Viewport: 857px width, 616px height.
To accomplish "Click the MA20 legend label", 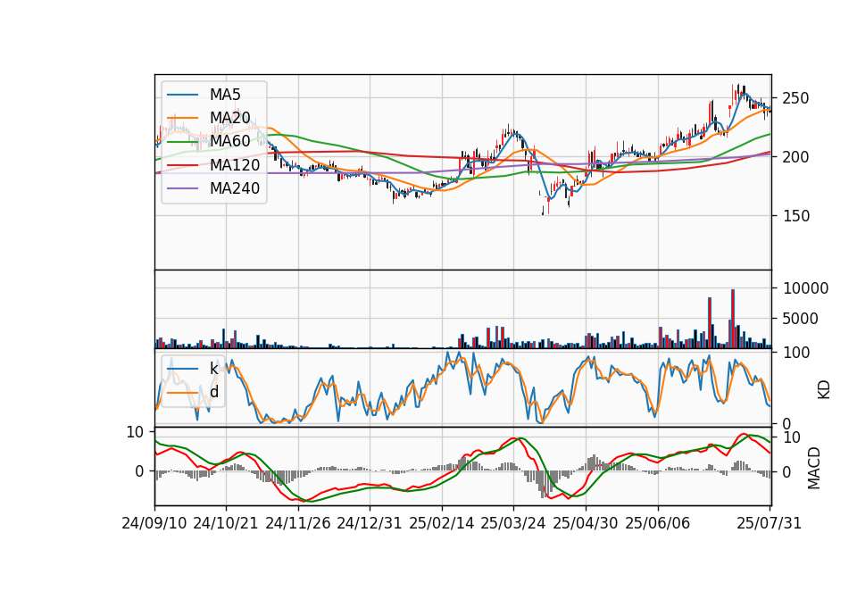I will click(x=229, y=118).
